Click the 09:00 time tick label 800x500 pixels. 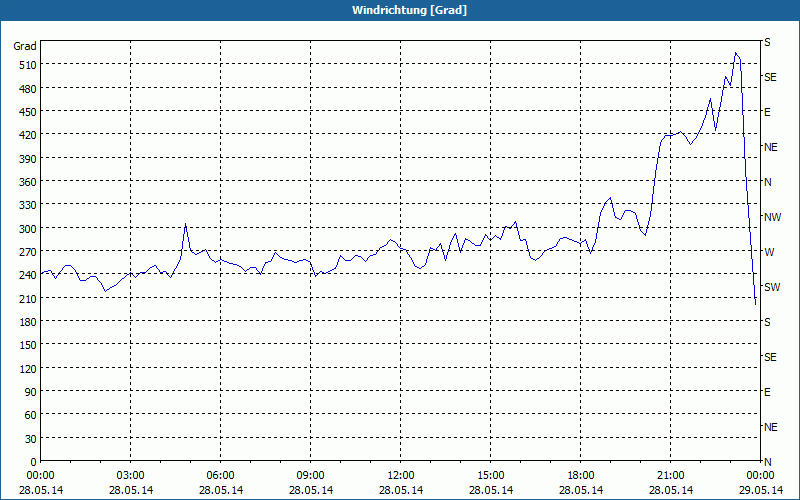[x=310, y=476]
